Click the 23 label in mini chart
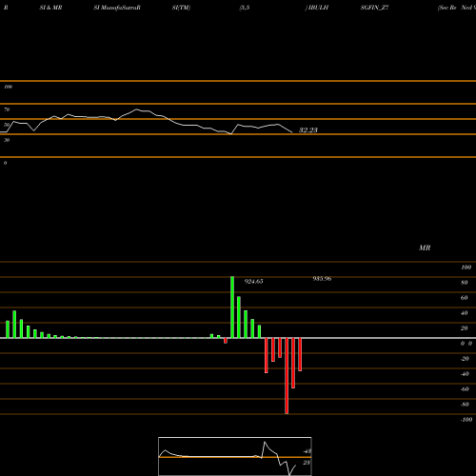This screenshot has width=476, height=476. 307,463
